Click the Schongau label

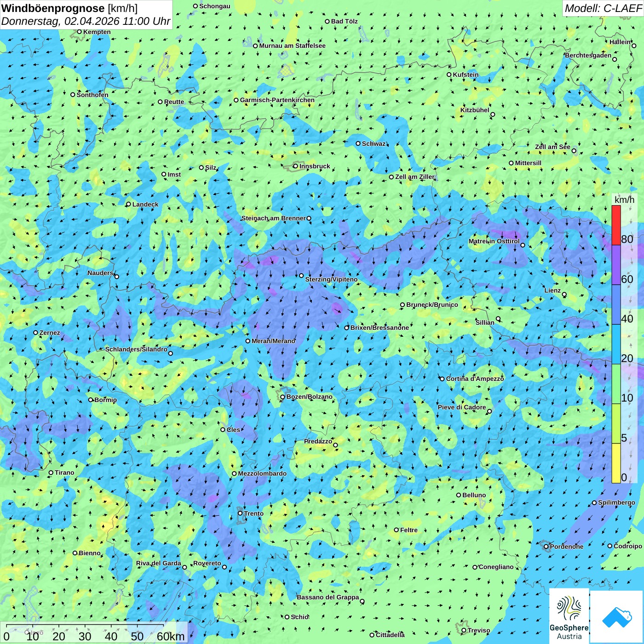(215, 6)
